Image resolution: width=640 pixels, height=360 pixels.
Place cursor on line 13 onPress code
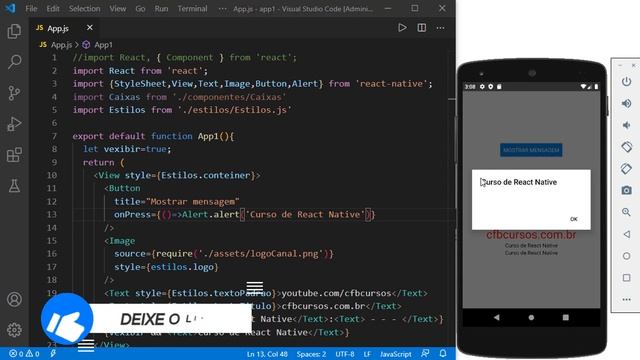244,215
